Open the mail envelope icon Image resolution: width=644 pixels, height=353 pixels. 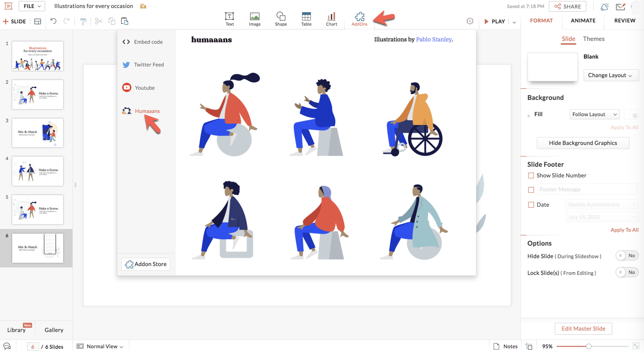[x=620, y=7]
